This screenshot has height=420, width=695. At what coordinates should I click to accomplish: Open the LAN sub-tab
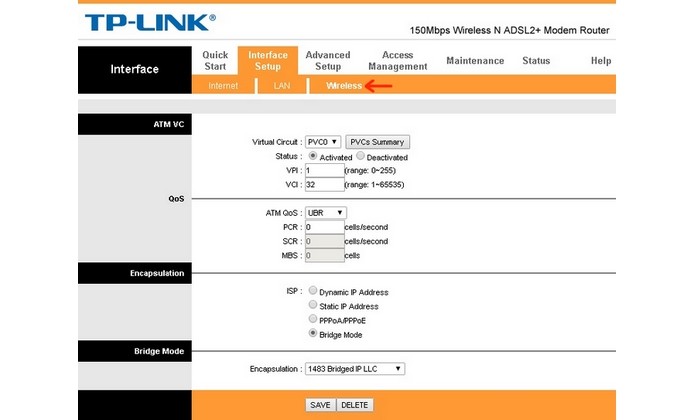(x=282, y=86)
